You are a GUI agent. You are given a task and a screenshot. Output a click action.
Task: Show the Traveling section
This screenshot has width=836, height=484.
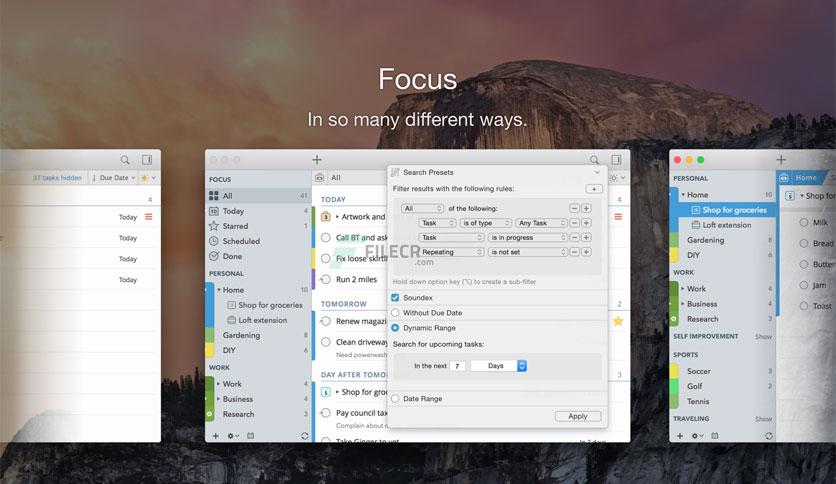(x=763, y=419)
